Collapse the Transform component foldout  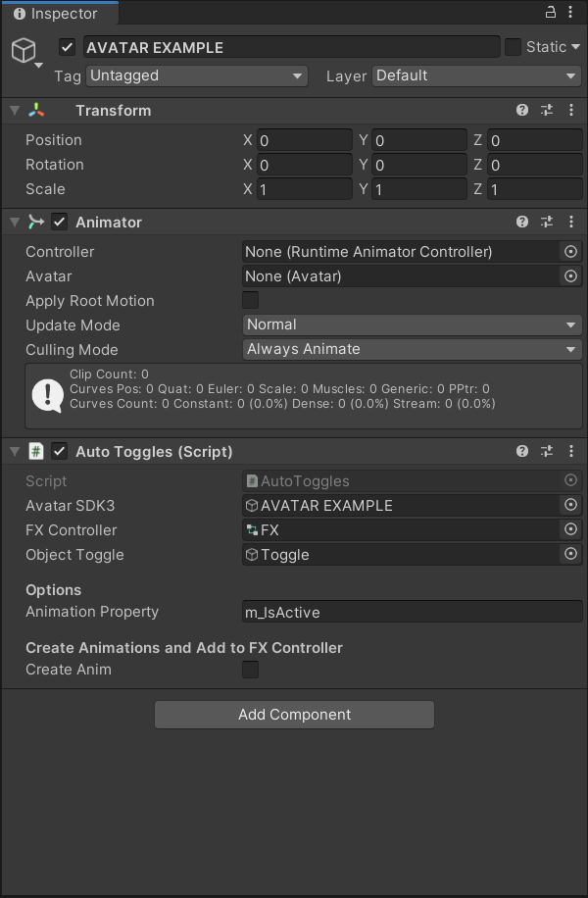pyautogui.click(x=14, y=111)
